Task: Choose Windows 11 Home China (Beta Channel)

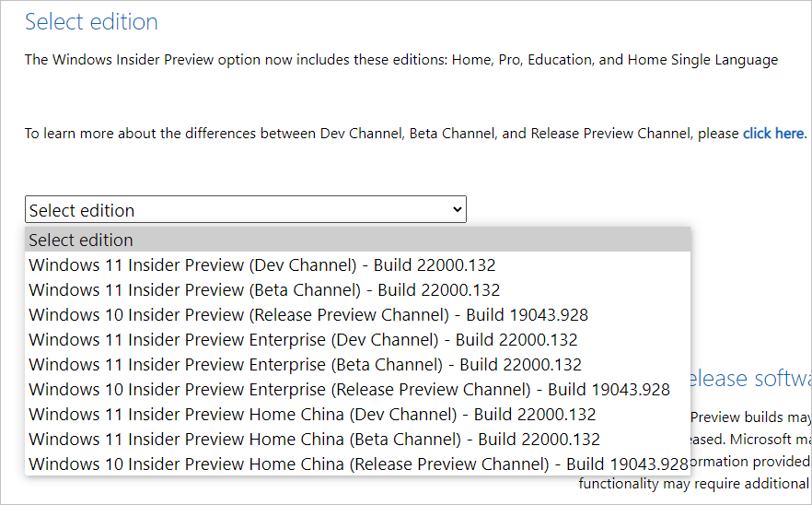Action: (x=314, y=440)
